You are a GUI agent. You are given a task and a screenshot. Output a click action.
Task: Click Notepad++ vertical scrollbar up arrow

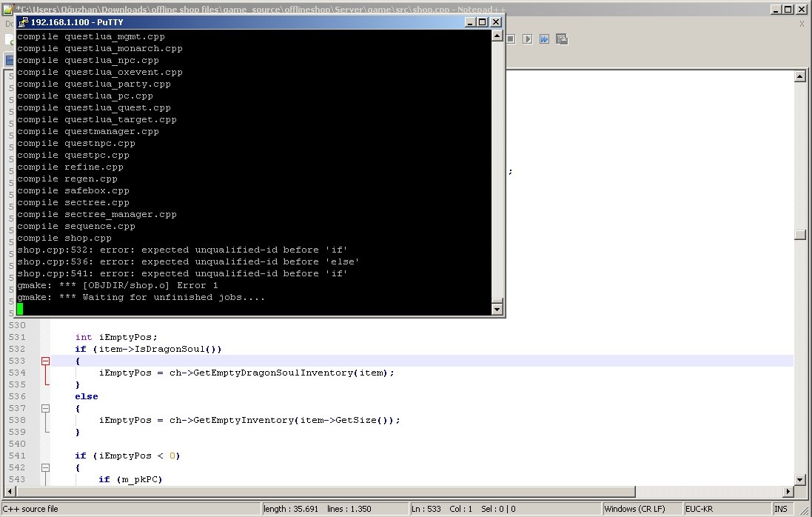[799, 77]
